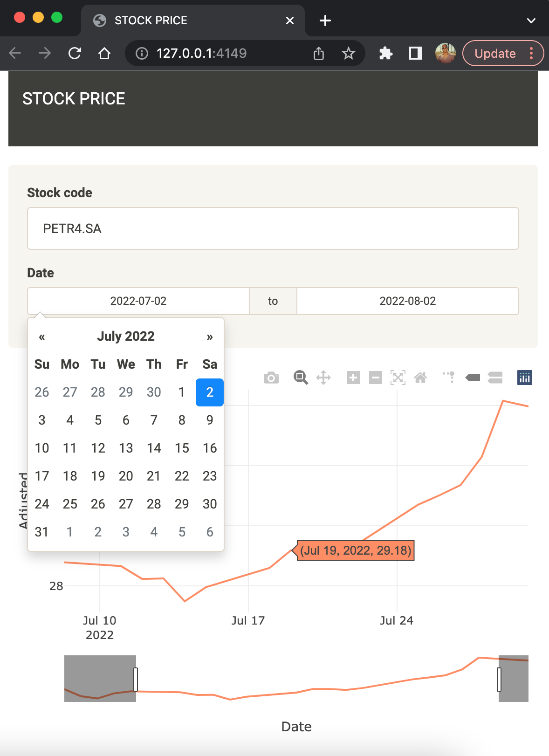Pick July 15 in the calendar

click(182, 448)
